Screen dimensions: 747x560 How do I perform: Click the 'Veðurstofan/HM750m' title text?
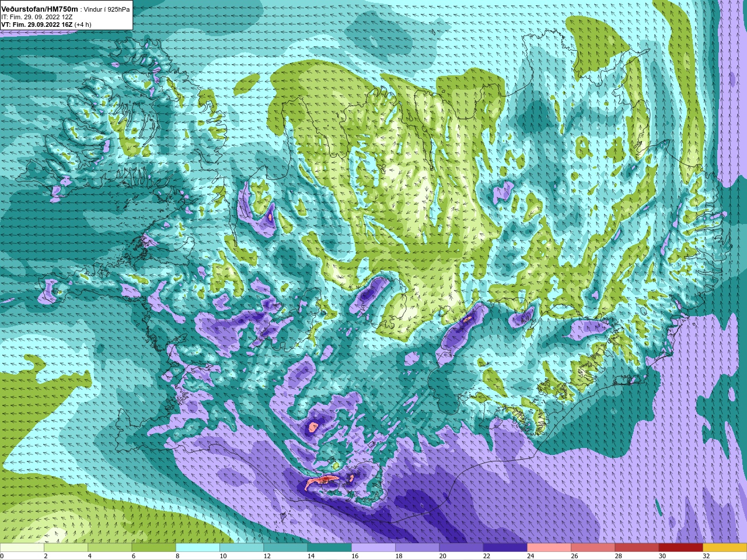point(39,9)
